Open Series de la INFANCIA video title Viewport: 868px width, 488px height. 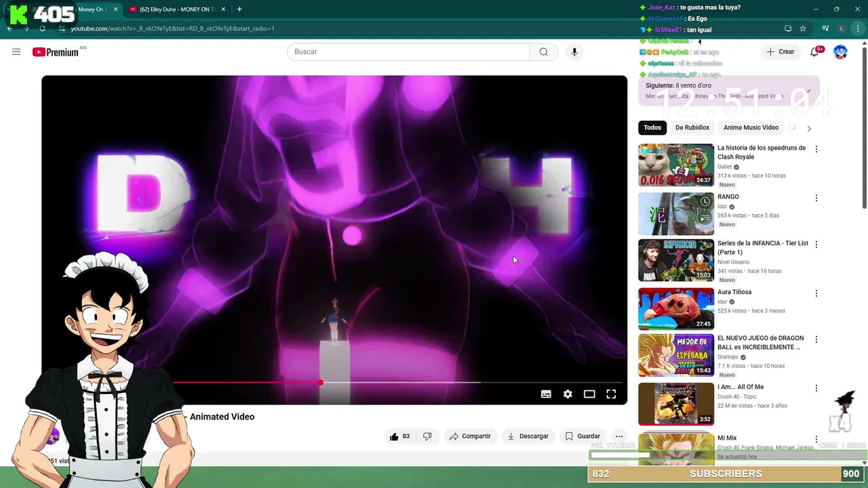[x=763, y=247]
